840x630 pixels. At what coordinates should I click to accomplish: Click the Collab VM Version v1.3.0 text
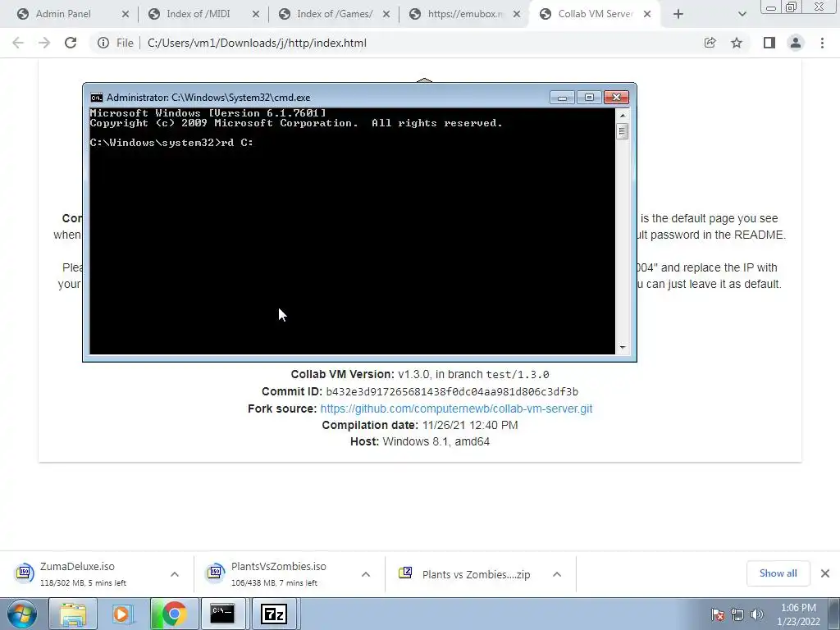tap(420, 374)
